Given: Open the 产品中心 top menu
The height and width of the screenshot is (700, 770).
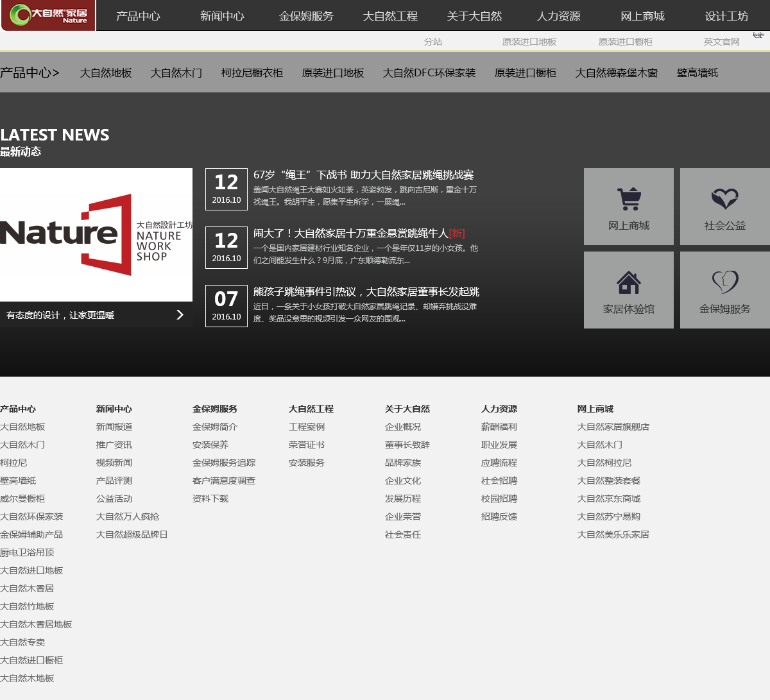Looking at the screenshot, I should [x=138, y=16].
